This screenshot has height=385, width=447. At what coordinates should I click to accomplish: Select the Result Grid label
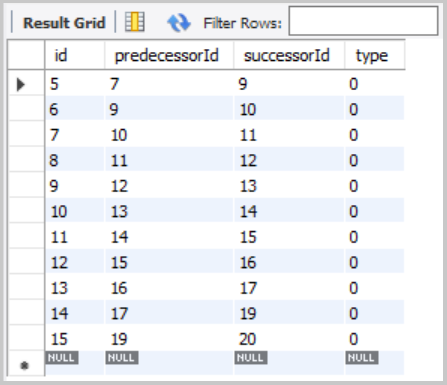(64, 23)
